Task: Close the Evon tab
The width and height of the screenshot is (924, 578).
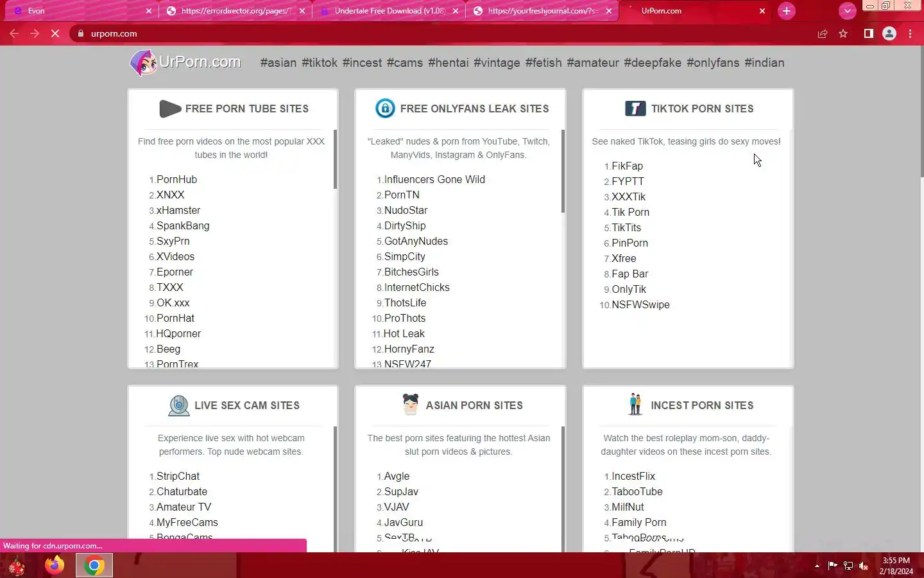Action: 149,11
